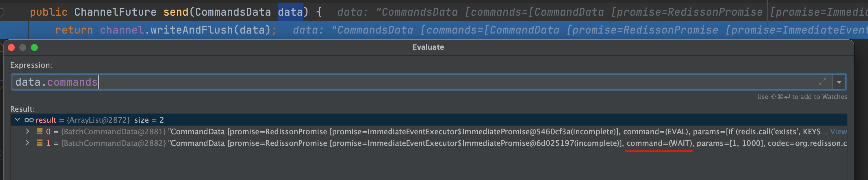Close the Evaluate dialog with red button

tap(12, 47)
